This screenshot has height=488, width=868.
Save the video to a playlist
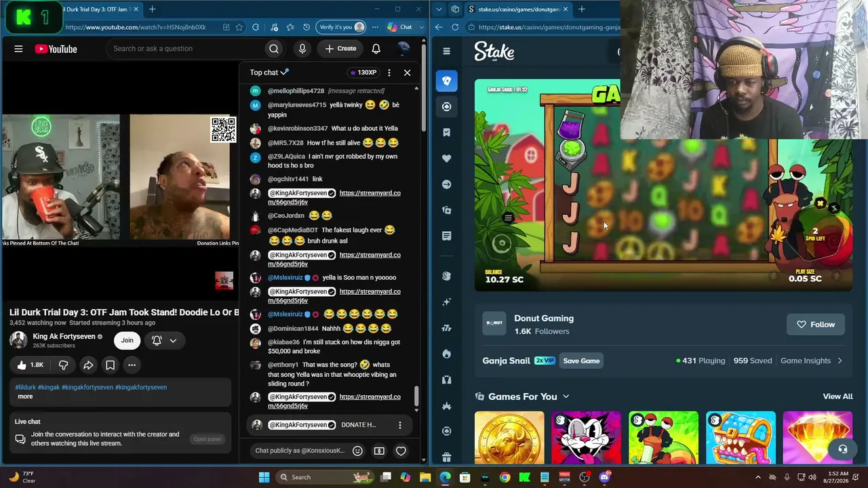click(110, 365)
